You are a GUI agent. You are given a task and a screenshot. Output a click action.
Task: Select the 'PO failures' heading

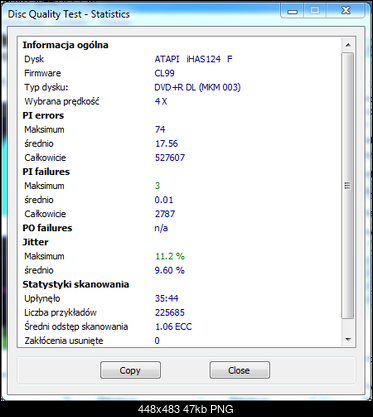47,228
